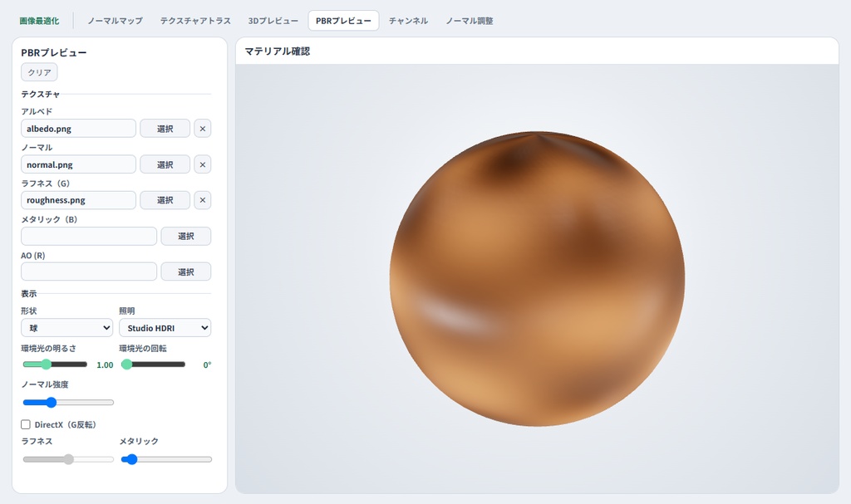The height and width of the screenshot is (504, 851).
Task: Click the 0° rotation value
Action: (207, 365)
